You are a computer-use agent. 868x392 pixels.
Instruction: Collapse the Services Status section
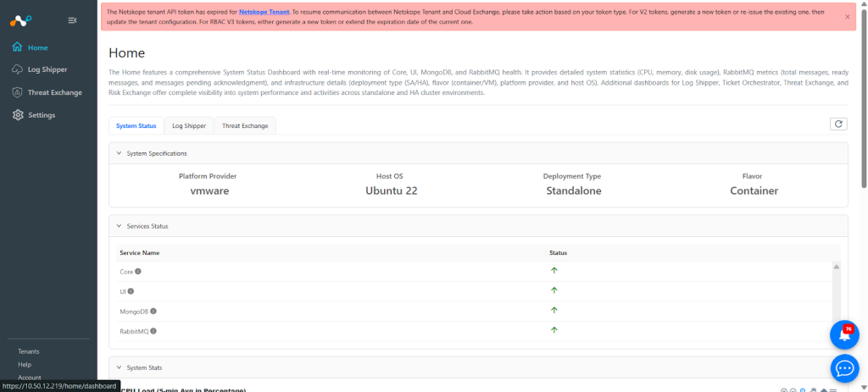coord(119,226)
